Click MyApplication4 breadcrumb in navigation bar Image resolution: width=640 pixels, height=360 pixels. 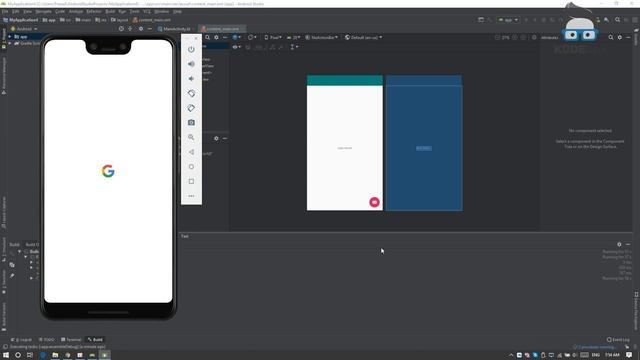(x=20, y=20)
